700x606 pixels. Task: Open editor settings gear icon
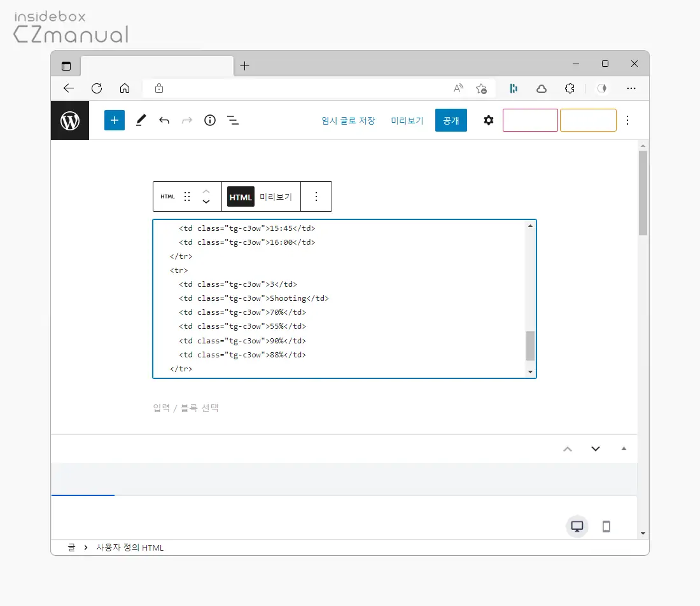pos(488,120)
